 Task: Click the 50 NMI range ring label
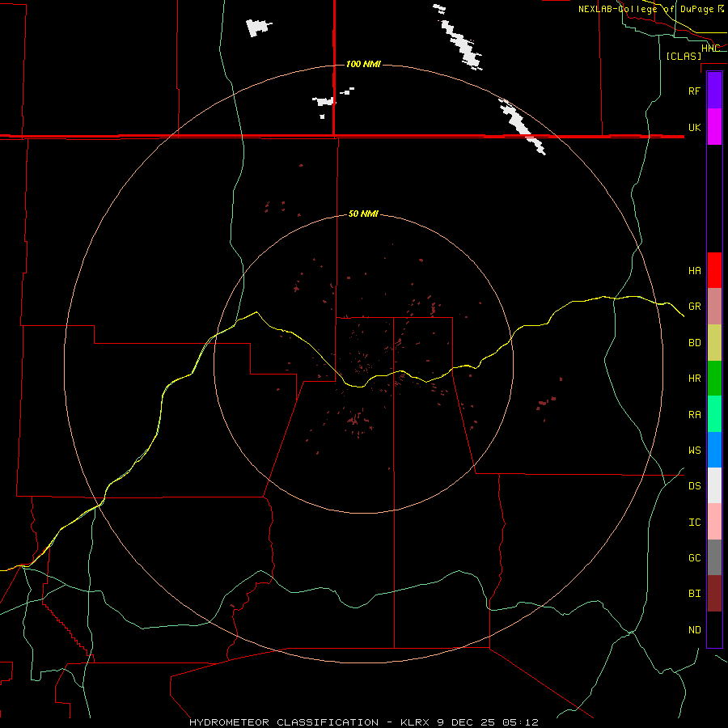(363, 214)
